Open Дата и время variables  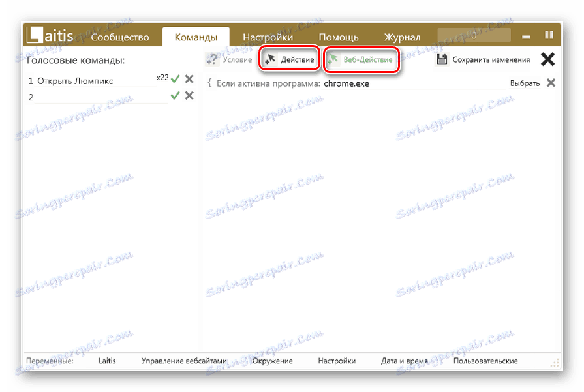(x=404, y=361)
